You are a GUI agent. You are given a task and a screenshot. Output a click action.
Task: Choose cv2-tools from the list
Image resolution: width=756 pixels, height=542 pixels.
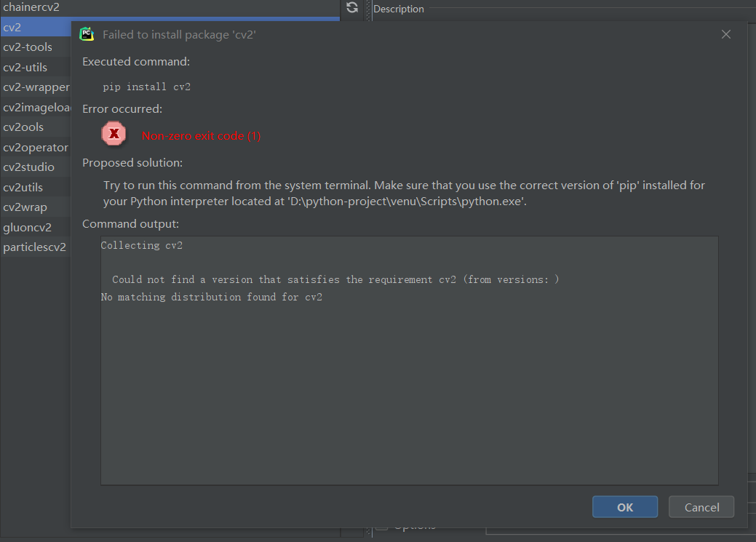click(28, 47)
